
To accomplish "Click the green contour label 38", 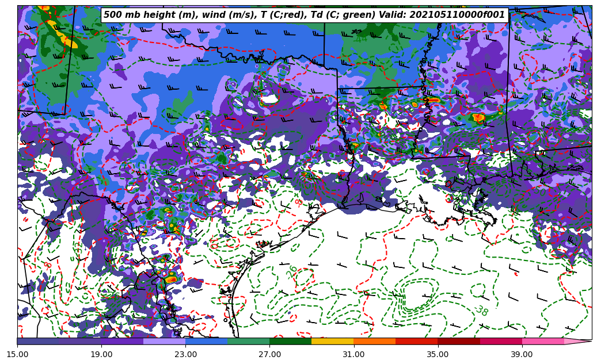I will (482, 311).
